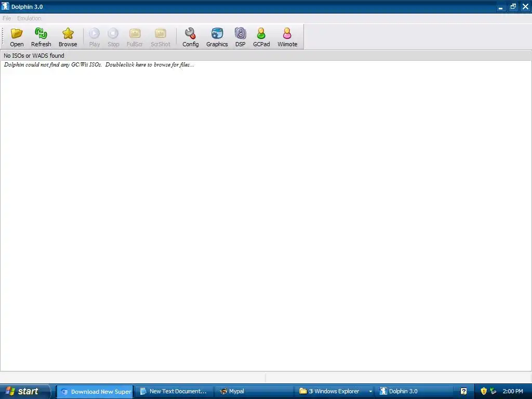Switch to Mypal in taskbar
532x399 pixels.
click(x=254, y=391)
